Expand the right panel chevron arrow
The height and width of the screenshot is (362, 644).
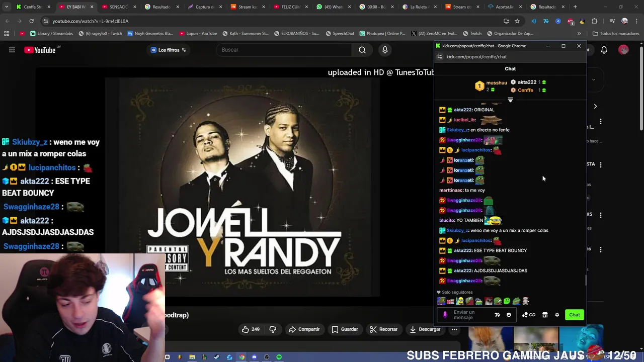(595, 107)
